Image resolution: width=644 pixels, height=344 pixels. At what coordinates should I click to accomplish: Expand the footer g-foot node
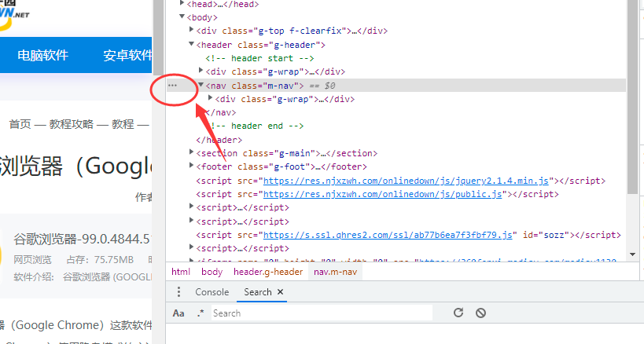tap(191, 166)
